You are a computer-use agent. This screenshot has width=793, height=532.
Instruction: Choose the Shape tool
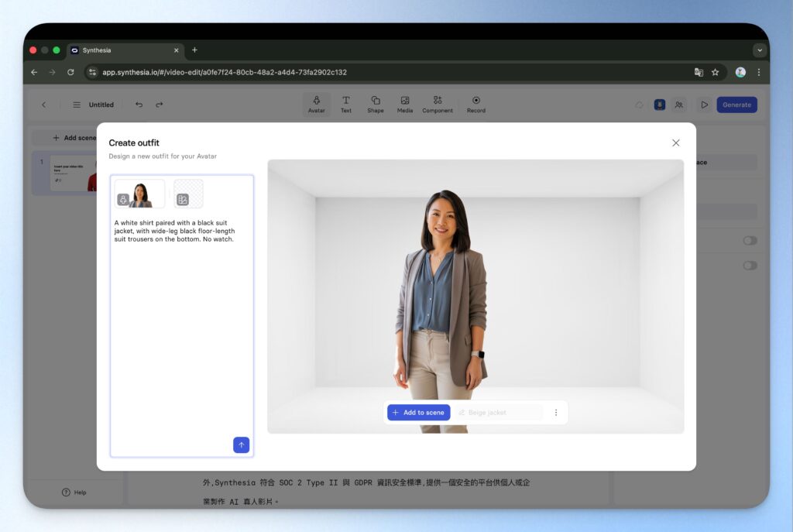point(376,105)
